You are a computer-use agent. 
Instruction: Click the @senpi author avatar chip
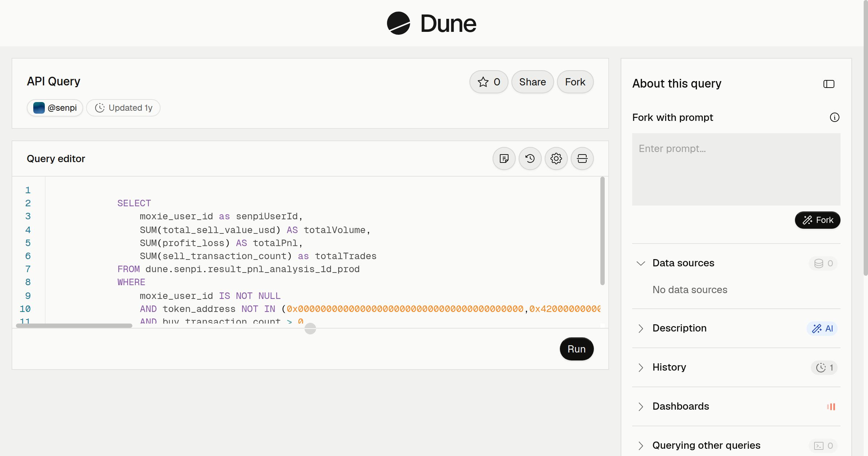55,108
